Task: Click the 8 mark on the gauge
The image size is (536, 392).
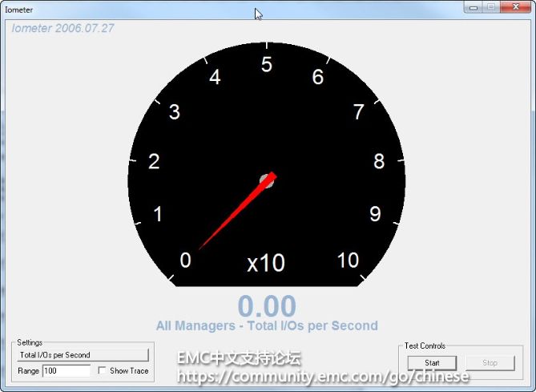Action: tap(379, 161)
